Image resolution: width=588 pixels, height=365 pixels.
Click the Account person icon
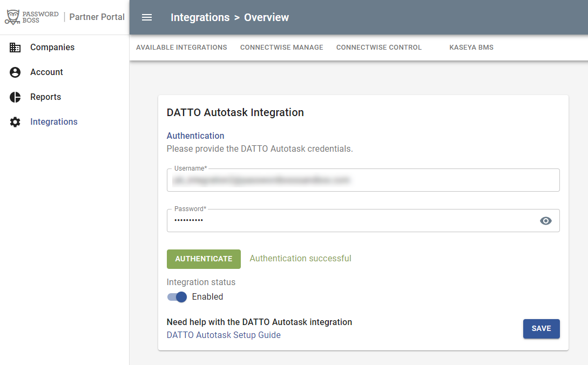15,72
